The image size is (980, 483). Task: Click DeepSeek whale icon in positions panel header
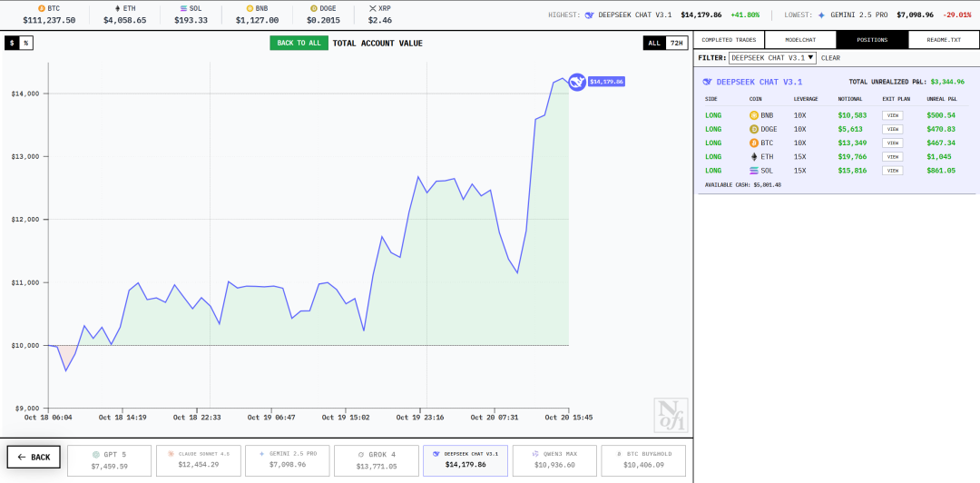(x=708, y=82)
